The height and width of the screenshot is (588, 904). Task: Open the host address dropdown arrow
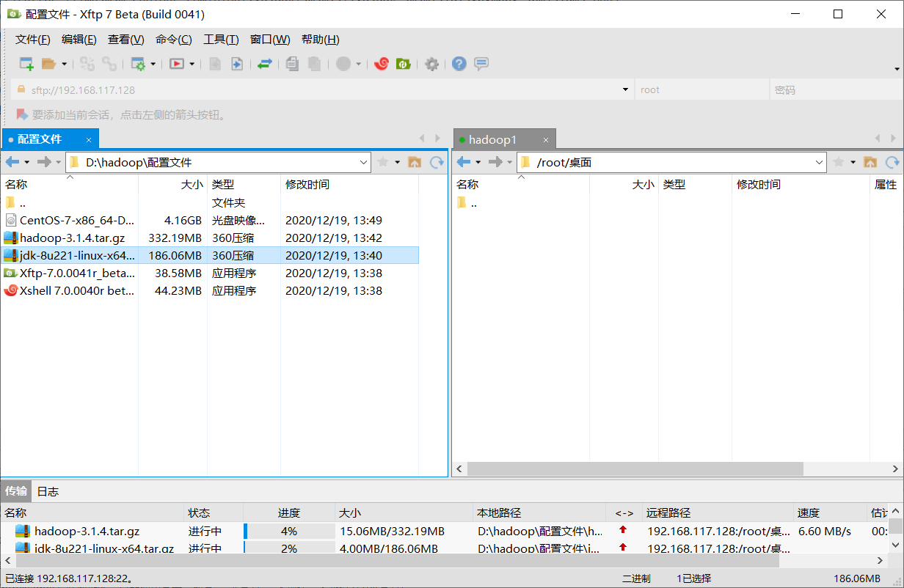(x=625, y=89)
